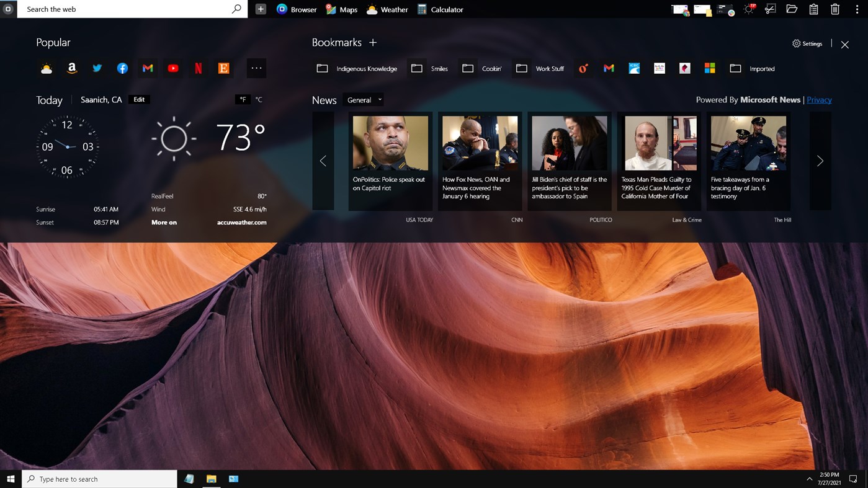Launch Calculator from the top bar

[441, 9]
